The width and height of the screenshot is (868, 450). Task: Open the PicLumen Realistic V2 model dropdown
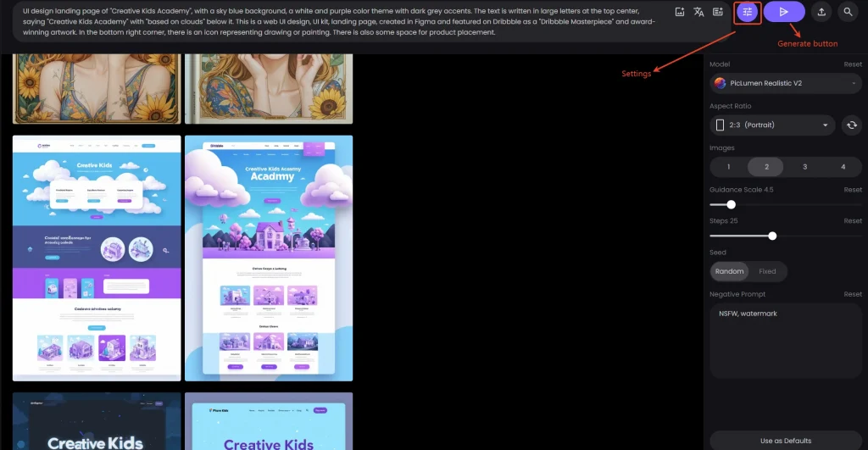point(785,83)
